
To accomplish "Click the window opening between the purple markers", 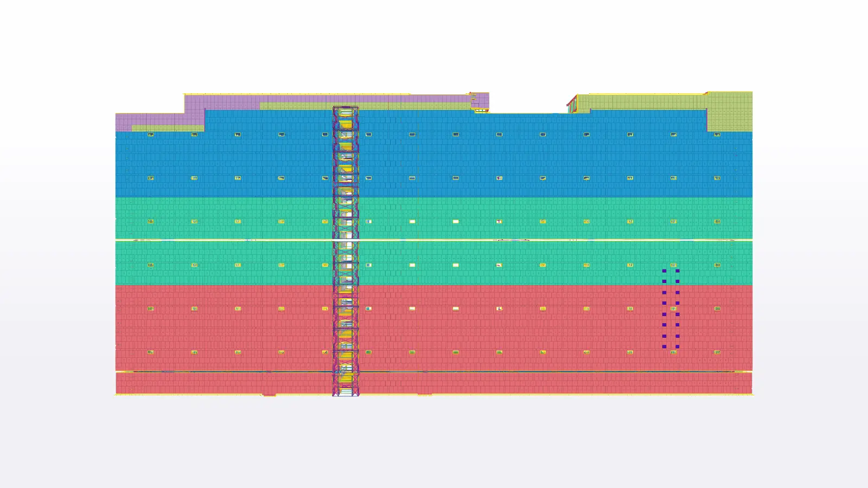I will (673, 309).
